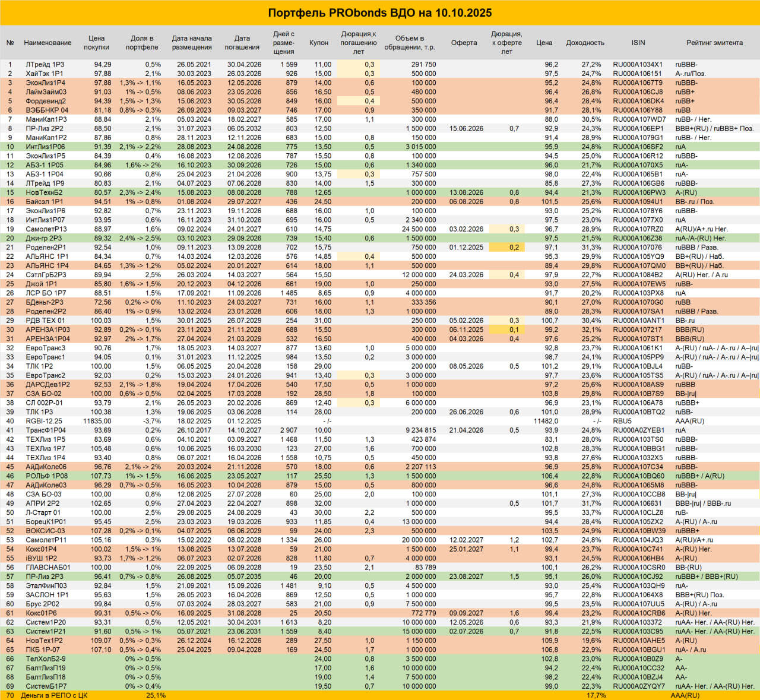
Task: Click the 'RGBI-12.25' name cell
Action: [44, 421]
